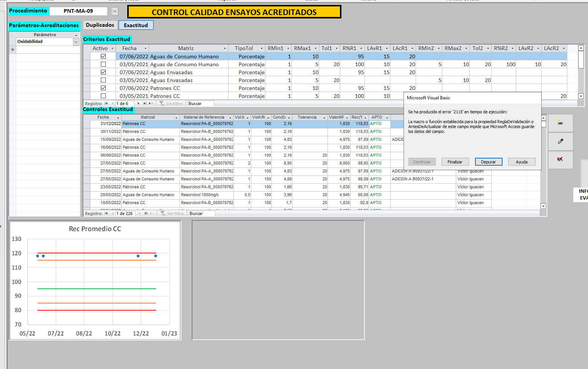
Task: Click Finalizar in the error dialog
Action: coord(455,162)
